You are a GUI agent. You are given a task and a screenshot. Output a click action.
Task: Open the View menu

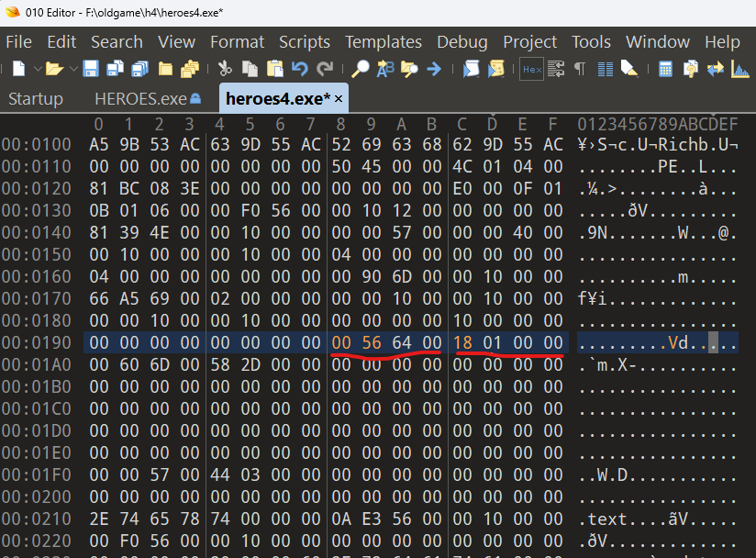coord(176,42)
